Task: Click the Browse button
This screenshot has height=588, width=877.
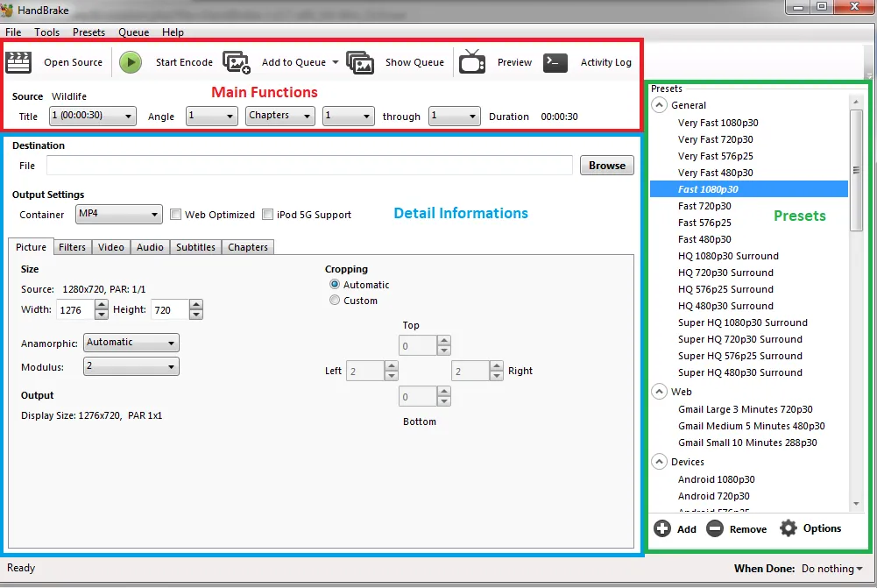Action: click(x=607, y=165)
